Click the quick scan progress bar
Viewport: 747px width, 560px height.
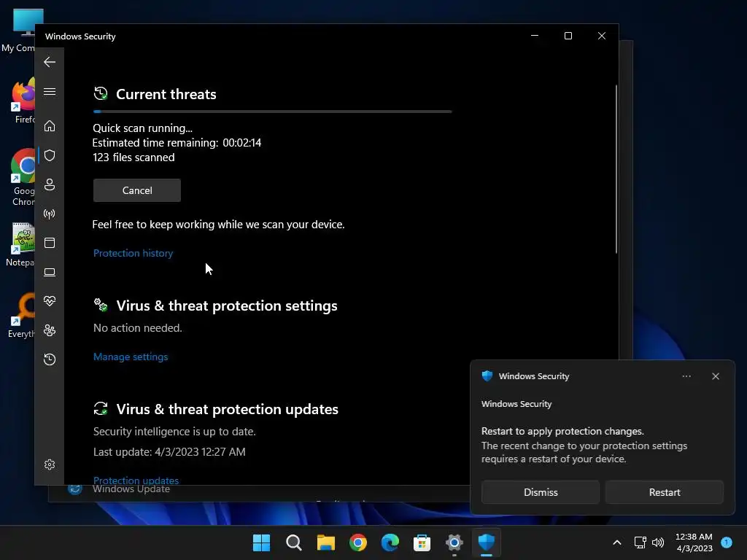[273, 112]
